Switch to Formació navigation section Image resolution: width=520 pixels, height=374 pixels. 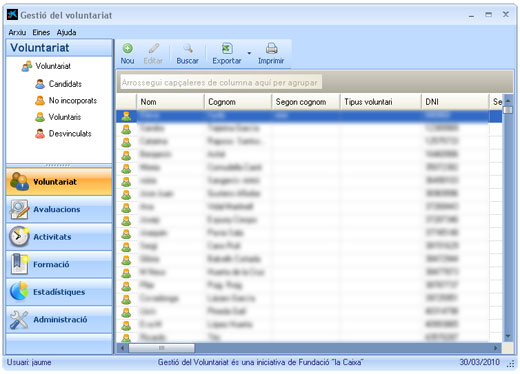(59, 265)
